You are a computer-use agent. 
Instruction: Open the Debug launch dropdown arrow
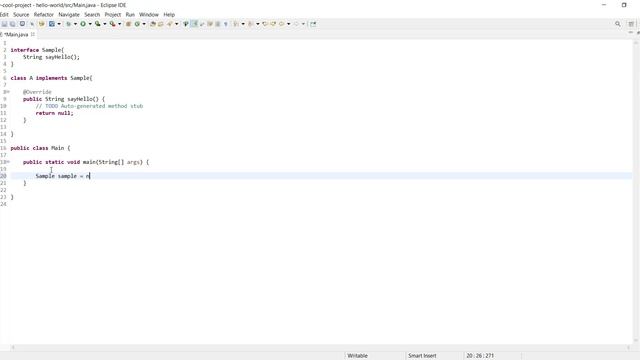75,24
